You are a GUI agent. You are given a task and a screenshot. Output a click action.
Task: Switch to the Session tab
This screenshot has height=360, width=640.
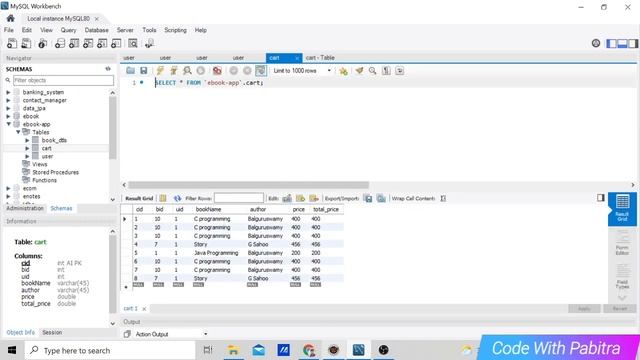[52, 333]
